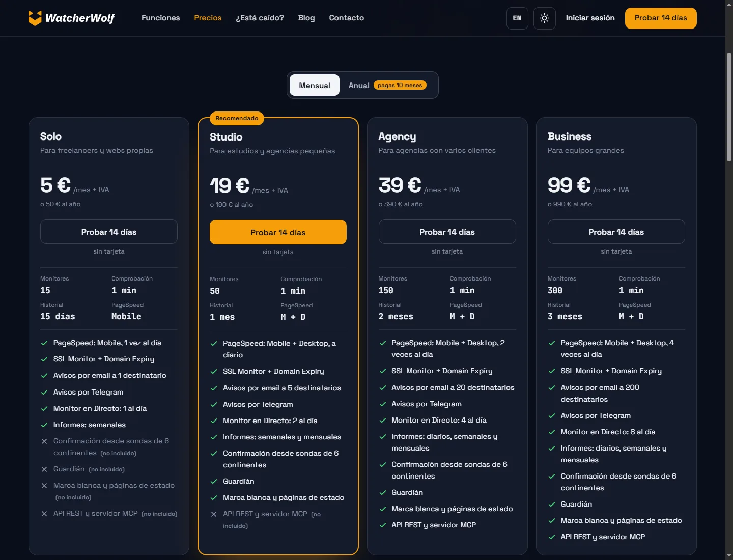
Task: Click the WatcherWolf fox logo icon
Action: pyautogui.click(x=35, y=18)
